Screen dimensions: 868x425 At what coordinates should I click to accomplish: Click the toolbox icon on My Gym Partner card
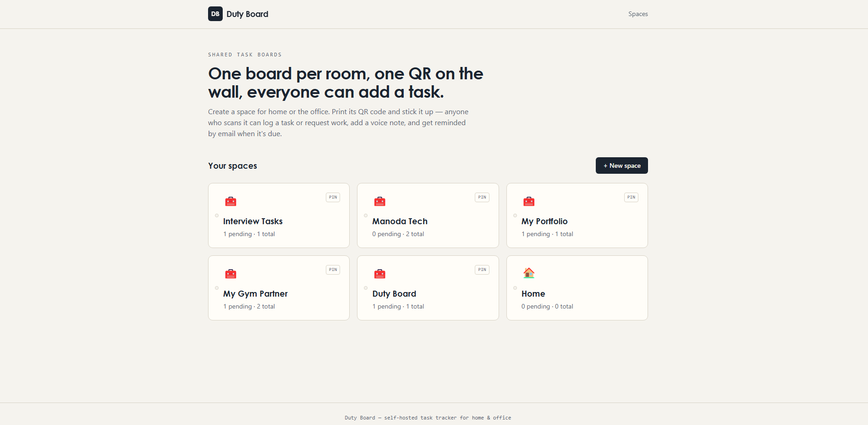click(231, 274)
